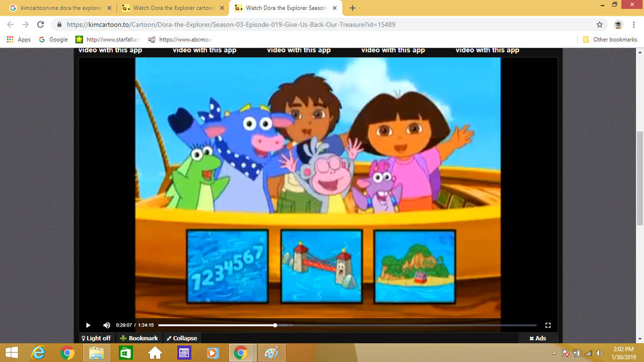The width and height of the screenshot is (644, 362).
Task: Open the house icon app on the taskbar
Action: tap(155, 353)
